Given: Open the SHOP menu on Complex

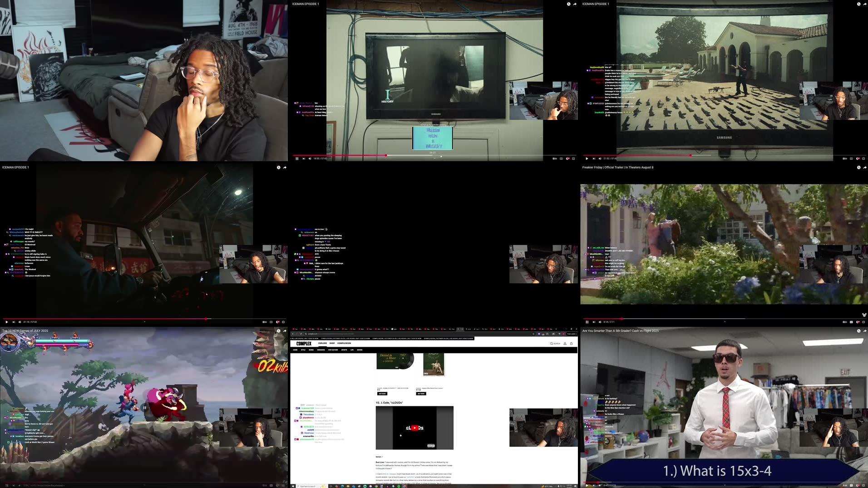Looking at the screenshot, I should tap(332, 343).
